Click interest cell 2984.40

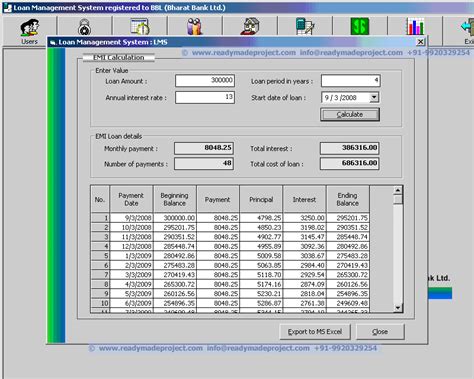(x=304, y=265)
